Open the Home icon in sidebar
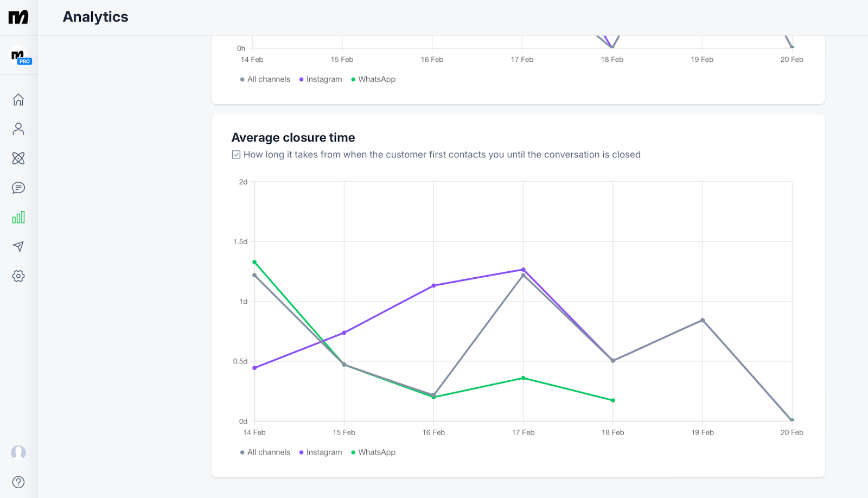 (18, 100)
